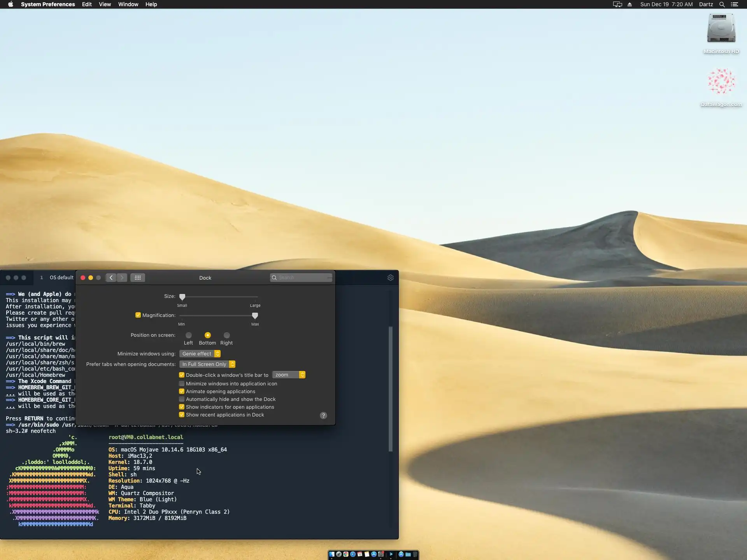Open the Window menu

pyautogui.click(x=128, y=4)
